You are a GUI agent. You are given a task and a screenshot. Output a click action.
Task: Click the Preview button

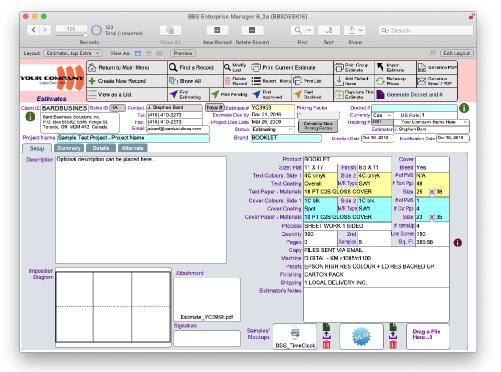coord(183,53)
